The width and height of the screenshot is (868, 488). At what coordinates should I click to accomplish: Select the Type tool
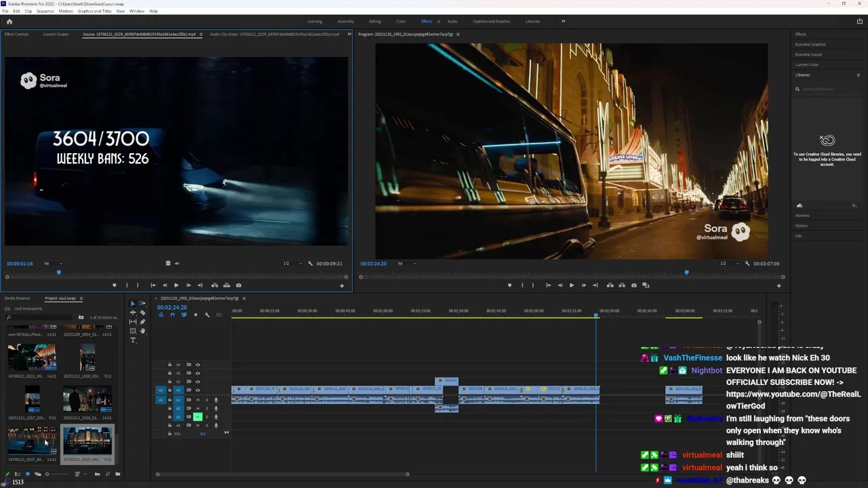133,340
